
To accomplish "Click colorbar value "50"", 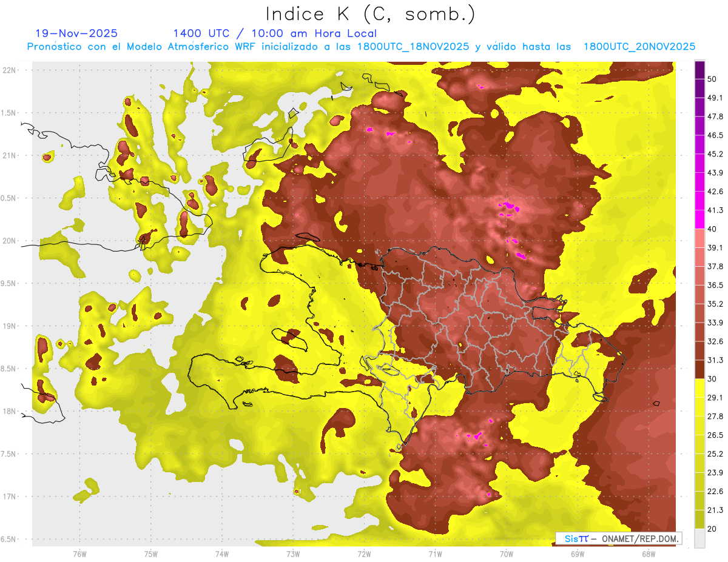I will click(x=712, y=79).
